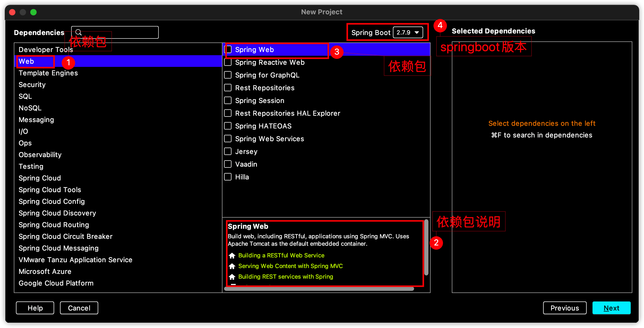The height and width of the screenshot is (328, 644).
Task: Open Serving Web Content with Spring MVC link
Action: (x=290, y=266)
